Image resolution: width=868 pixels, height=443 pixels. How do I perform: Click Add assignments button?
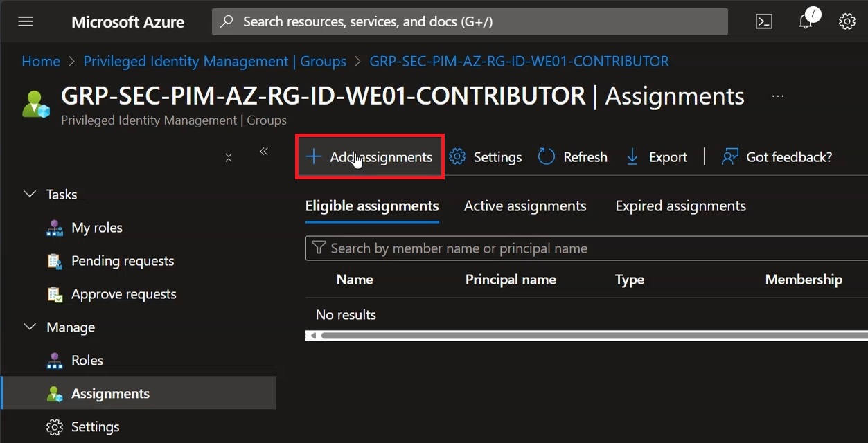click(x=370, y=157)
